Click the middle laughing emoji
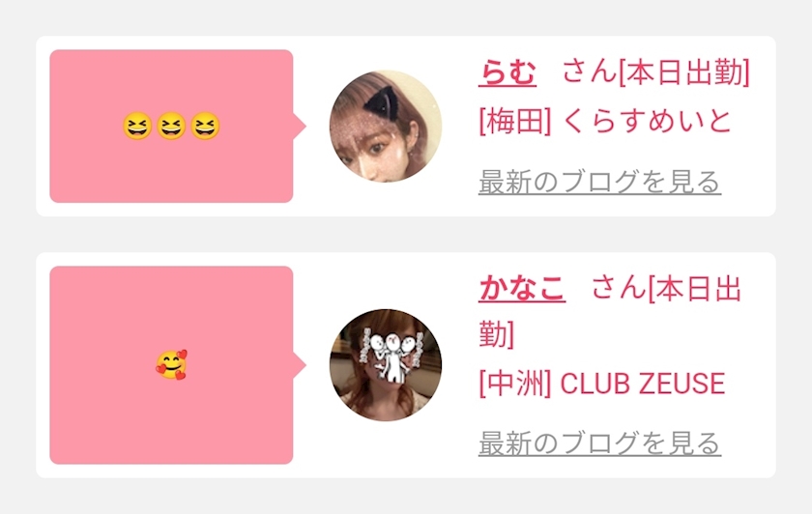The image size is (812, 514). (171, 127)
